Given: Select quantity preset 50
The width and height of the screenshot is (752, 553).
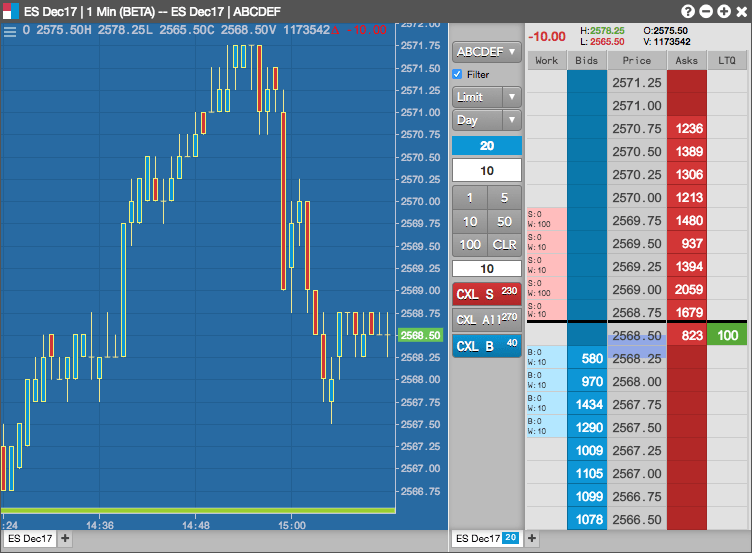Looking at the screenshot, I should tap(505, 222).
